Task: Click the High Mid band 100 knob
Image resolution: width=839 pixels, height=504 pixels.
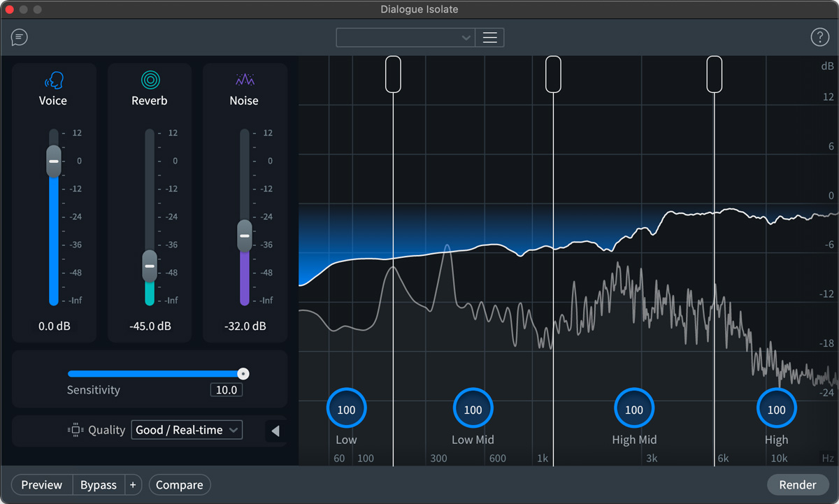Action: click(634, 410)
